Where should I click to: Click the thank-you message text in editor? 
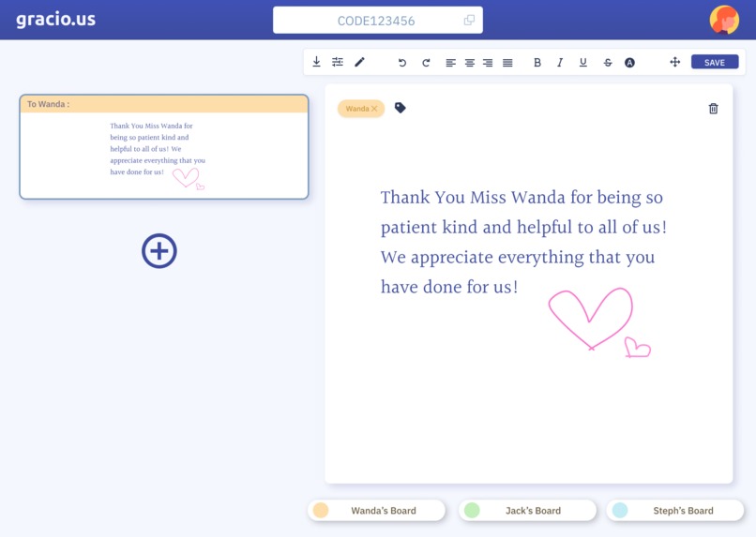[x=523, y=242]
